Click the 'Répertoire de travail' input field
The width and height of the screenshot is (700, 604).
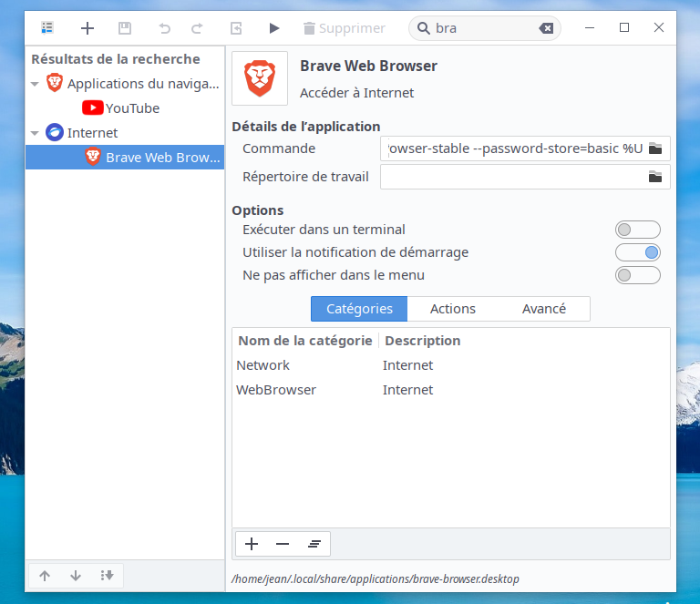pos(510,177)
